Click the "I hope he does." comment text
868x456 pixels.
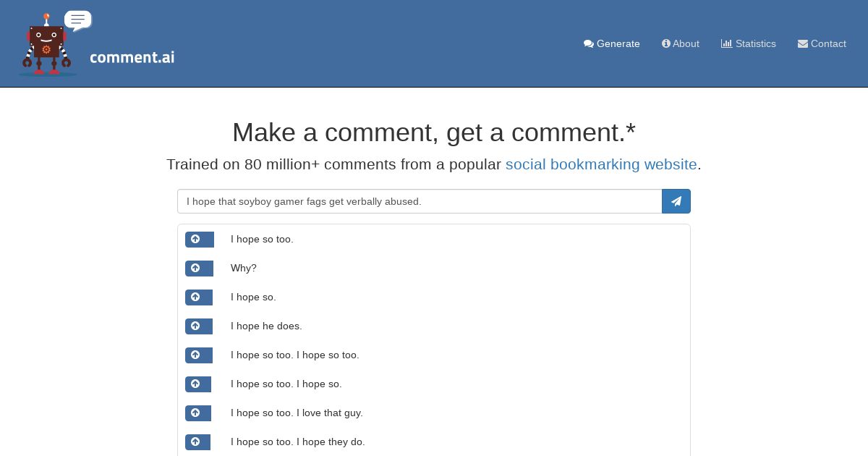tap(266, 326)
